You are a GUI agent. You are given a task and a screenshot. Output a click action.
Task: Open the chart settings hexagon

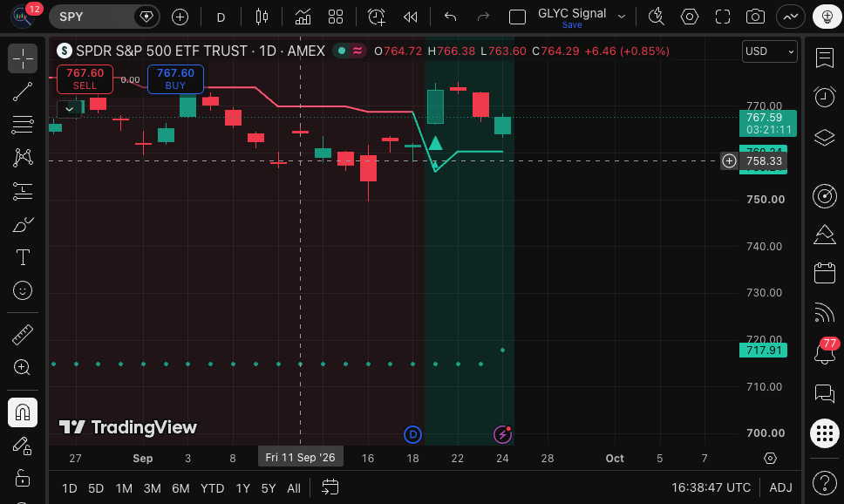[690, 17]
